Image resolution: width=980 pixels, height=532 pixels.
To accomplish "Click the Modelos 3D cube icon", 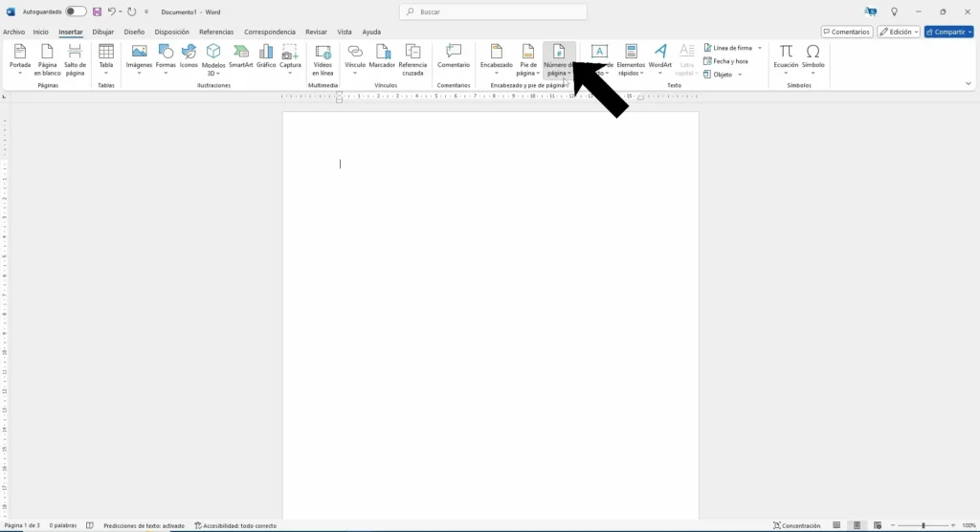I will tap(213, 52).
